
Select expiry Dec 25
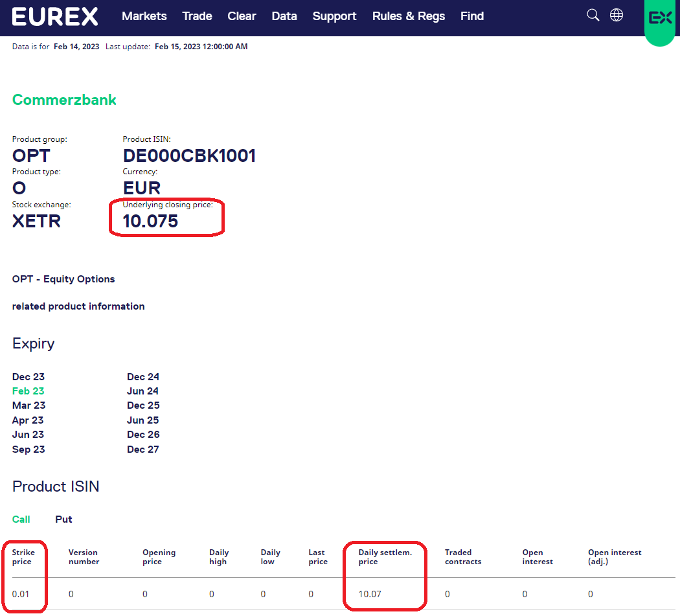tap(143, 405)
